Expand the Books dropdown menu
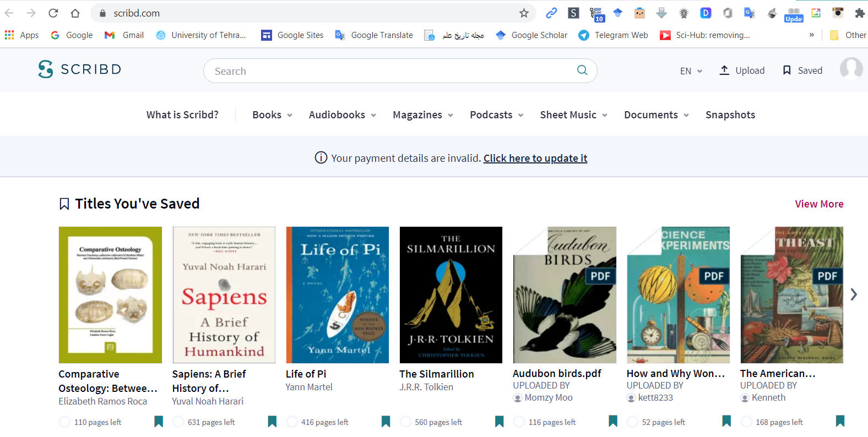The image size is (868, 437). 273,114
